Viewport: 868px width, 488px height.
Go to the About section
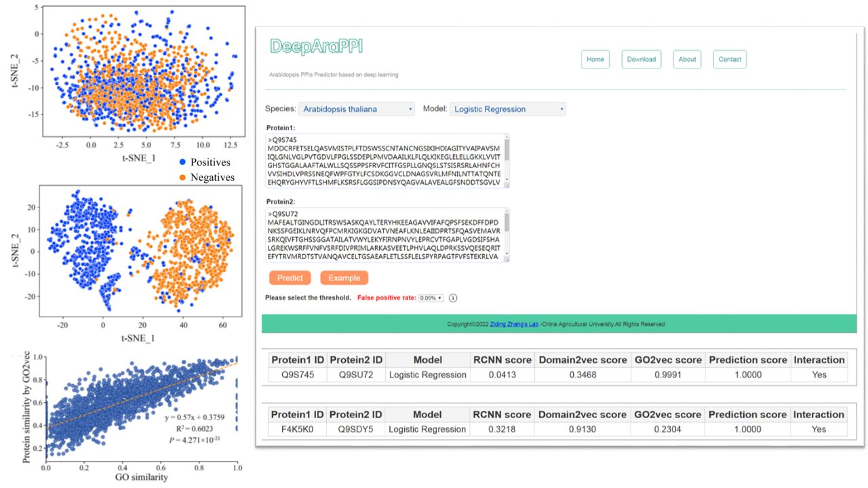[686, 59]
